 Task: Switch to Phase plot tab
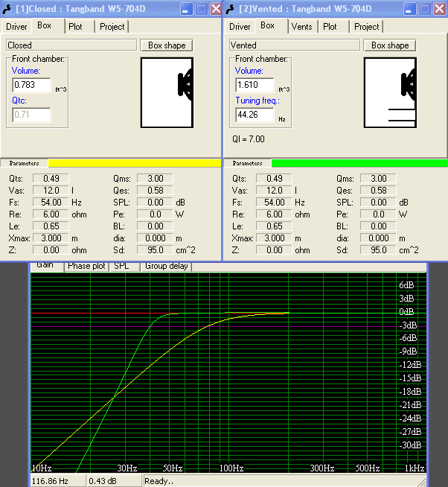[86, 266]
